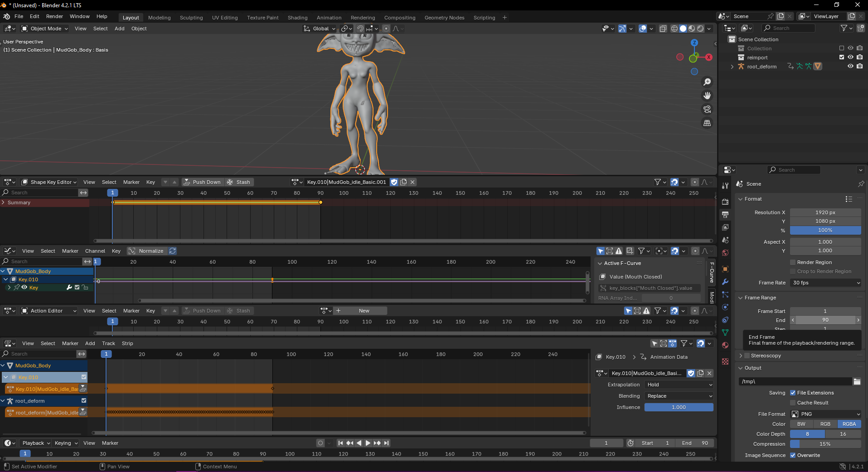This screenshot has height=472, width=868.
Task: Switch to the Sculpting workspace tab
Action: coord(191,18)
